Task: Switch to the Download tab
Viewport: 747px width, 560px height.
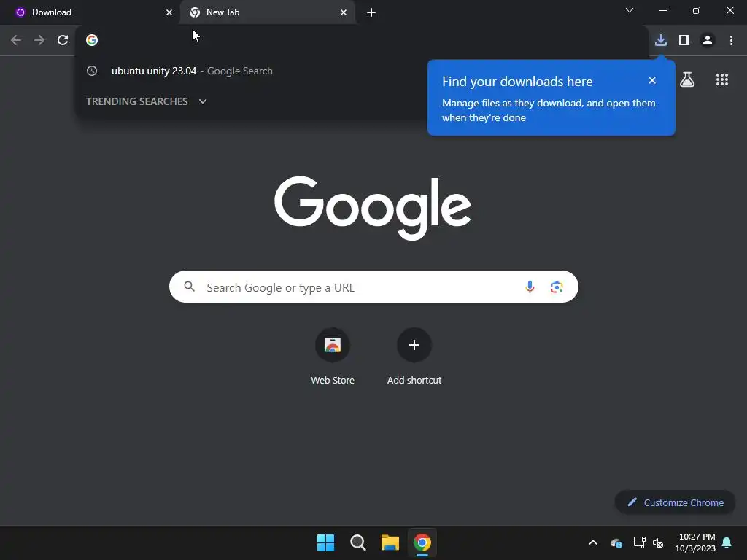Action: coord(90,12)
